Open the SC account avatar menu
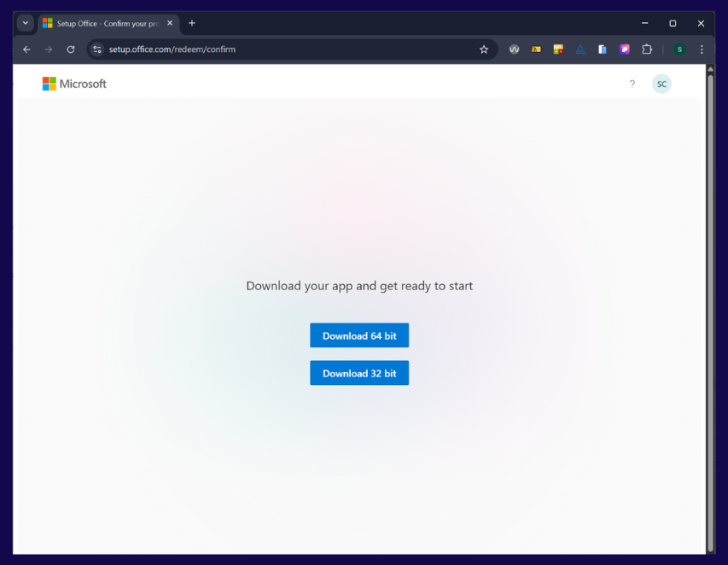The height and width of the screenshot is (565, 728). pyautogui.click(x=661, y=84)
